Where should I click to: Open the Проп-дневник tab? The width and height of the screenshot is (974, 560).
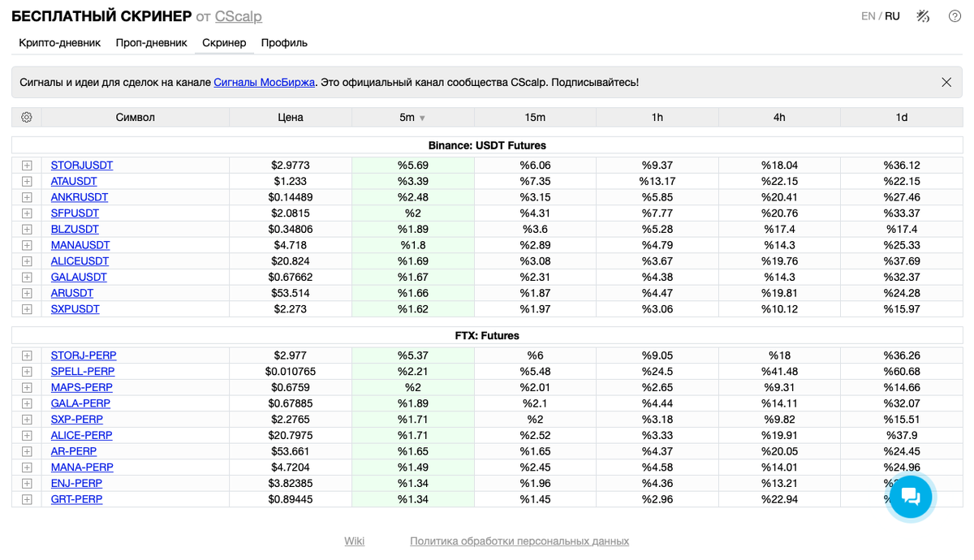[152, 43]
